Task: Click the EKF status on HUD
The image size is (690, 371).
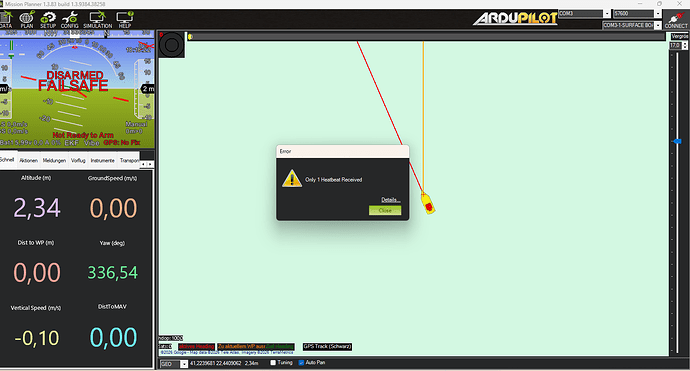Action: [x=71, y=143]
